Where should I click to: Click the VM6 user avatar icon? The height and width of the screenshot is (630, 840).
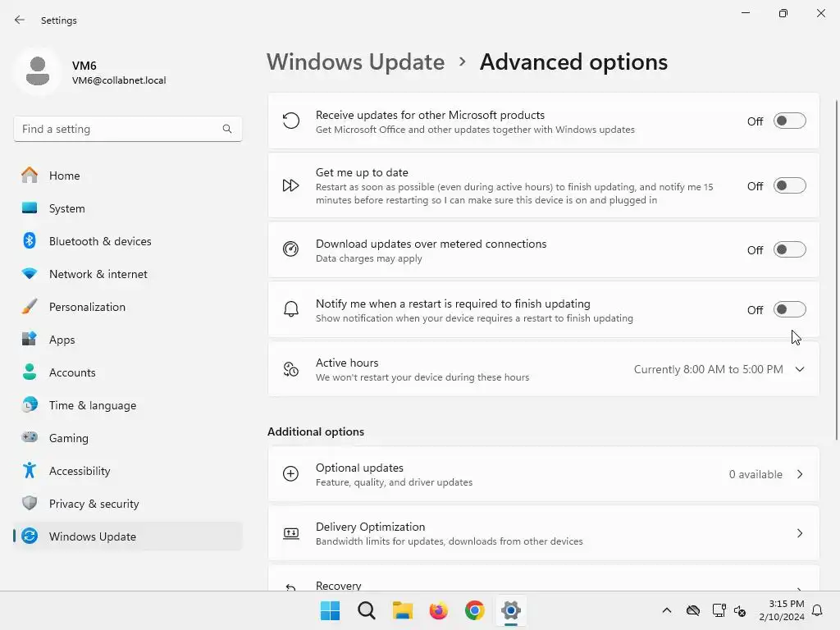[x=38, y=71]
